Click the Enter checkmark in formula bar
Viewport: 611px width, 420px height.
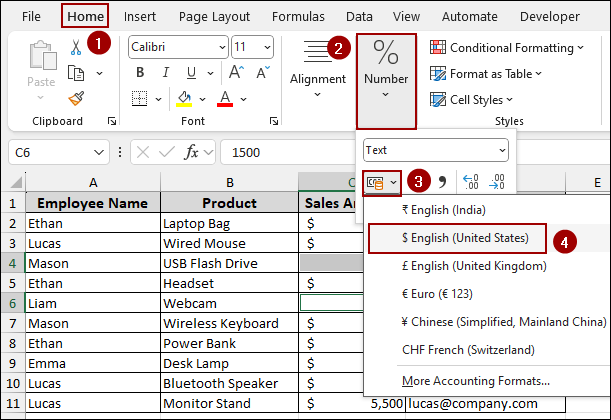[167, 152]
